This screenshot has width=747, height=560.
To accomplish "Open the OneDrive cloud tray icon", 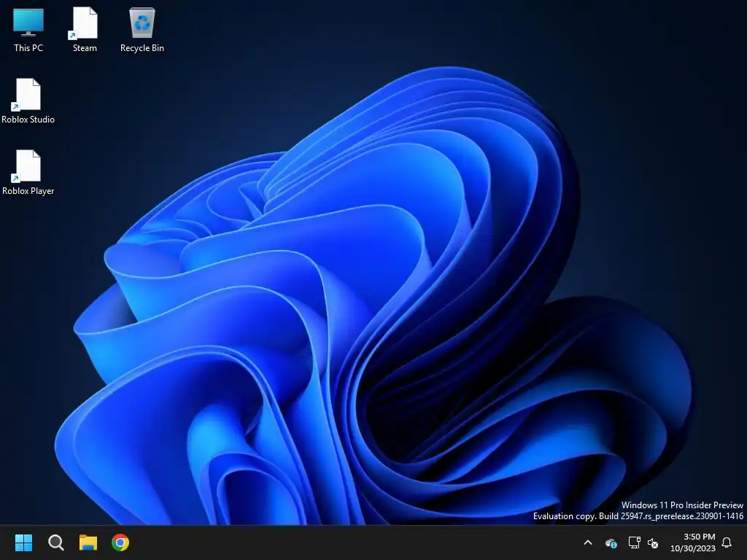I will click(611, 542).
